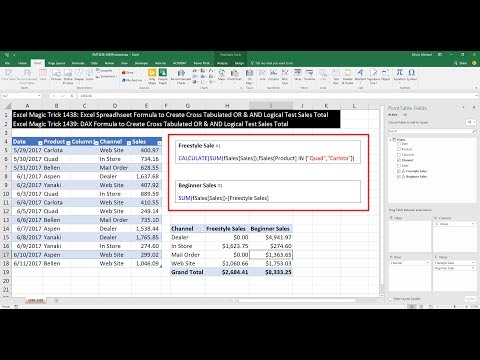480x360 pixels.
Task: Collapse the fSales table in field list
Action: [x=390, y=140]
